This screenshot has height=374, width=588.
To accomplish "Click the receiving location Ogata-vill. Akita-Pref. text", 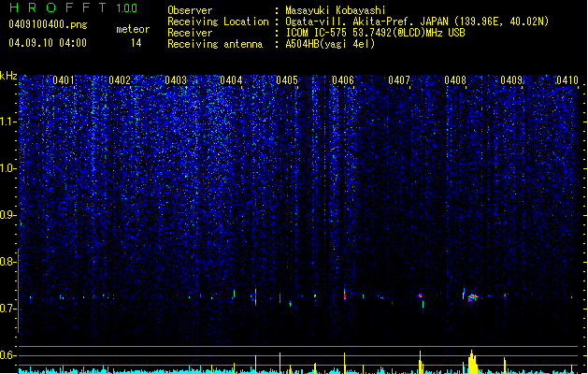I will (x=417, y=22).
